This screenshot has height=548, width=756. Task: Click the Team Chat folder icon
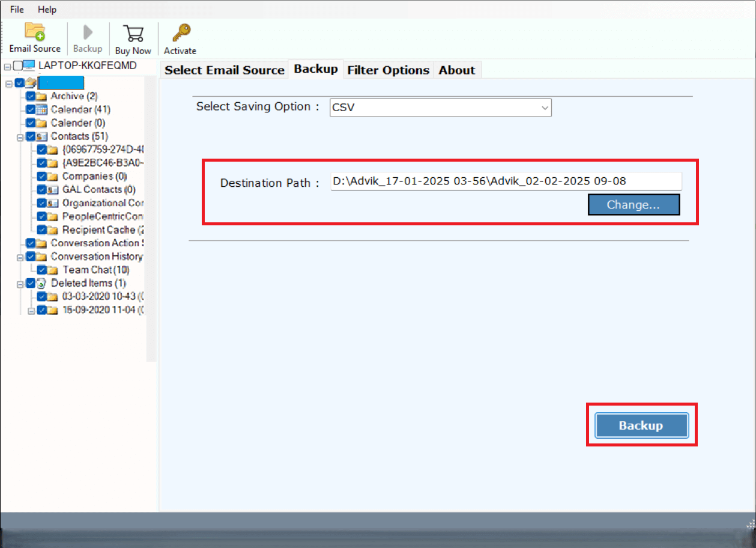pyautogui.click(x=52, y=270)
